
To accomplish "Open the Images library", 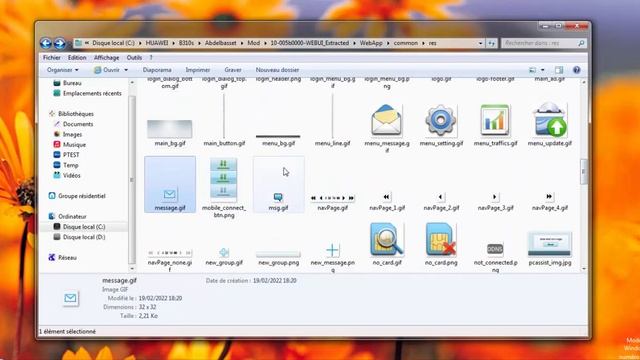I will tap(68, 134).
